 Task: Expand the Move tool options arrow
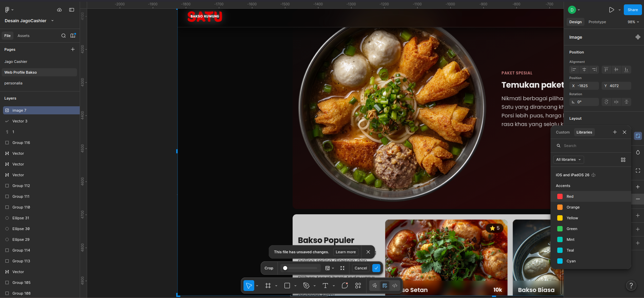[x=257, y=286]
